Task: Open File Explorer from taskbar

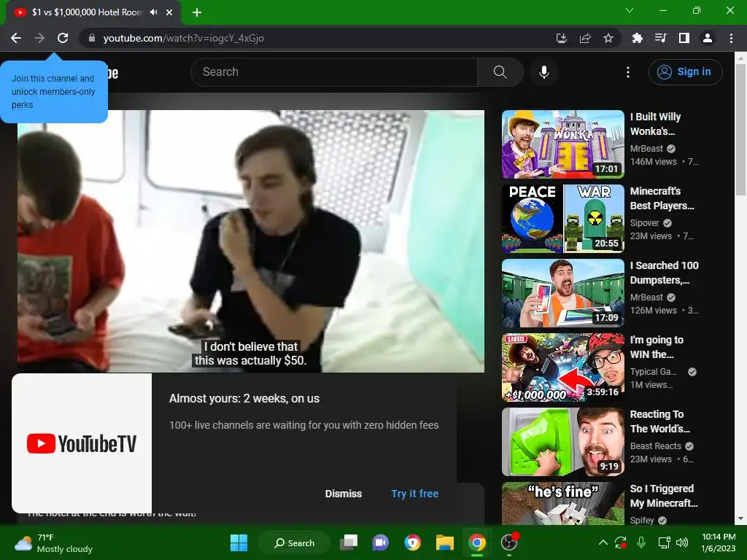Action: coord(444,542)
